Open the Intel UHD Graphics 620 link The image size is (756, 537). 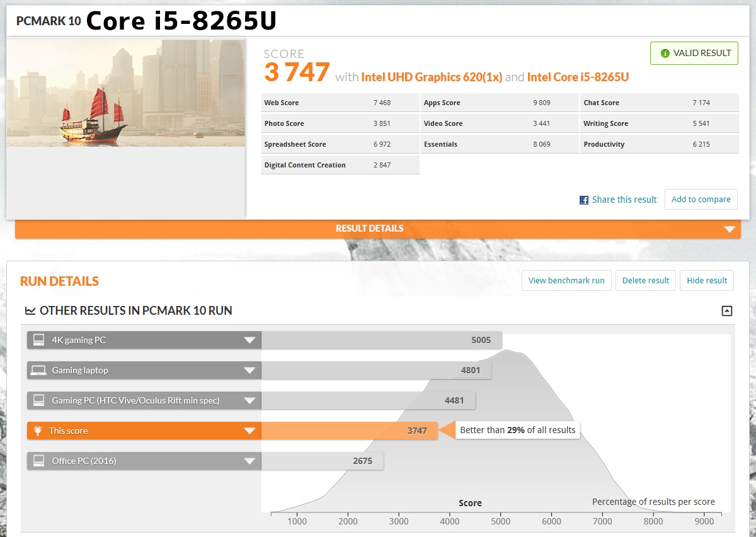coord(432,77)
